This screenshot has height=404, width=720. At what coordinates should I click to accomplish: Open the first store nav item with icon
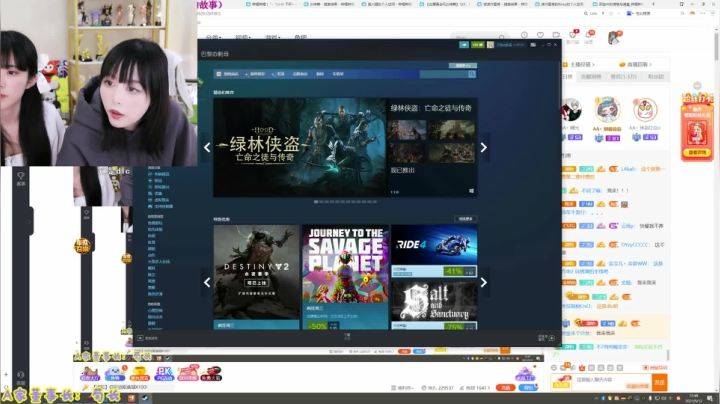(228, 74)
